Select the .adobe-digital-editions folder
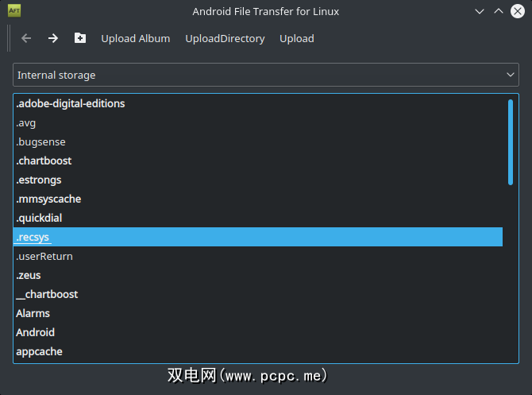This screenshot has height=395, width=532. (x=71, y=103)
